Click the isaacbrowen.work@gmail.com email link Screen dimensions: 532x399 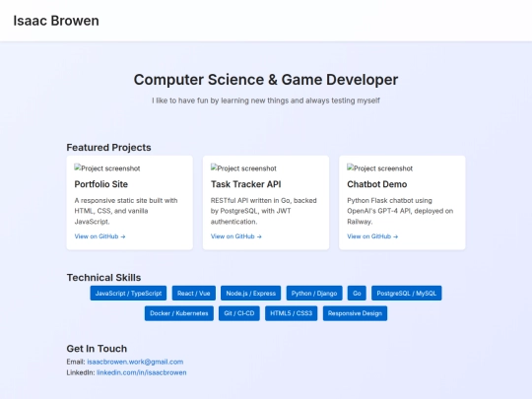click(135, 362)
